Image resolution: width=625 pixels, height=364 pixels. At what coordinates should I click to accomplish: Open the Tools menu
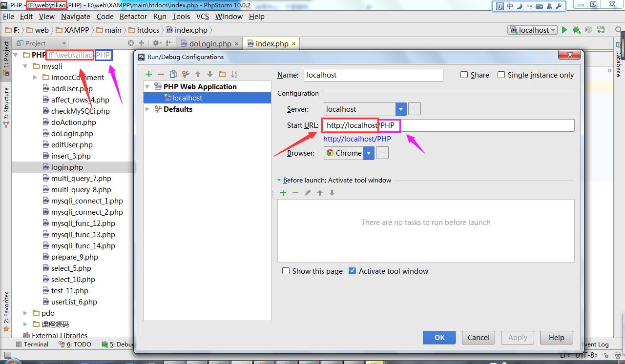[181, 16]
